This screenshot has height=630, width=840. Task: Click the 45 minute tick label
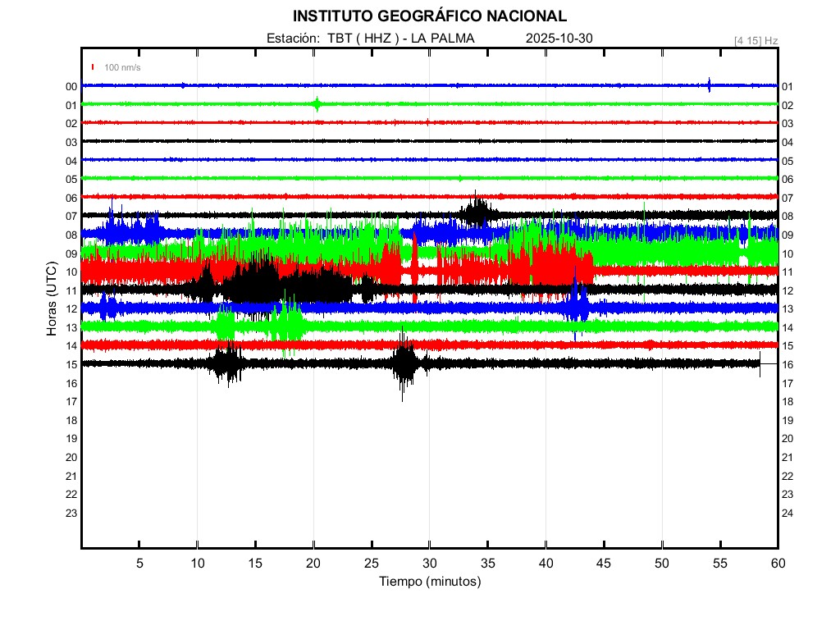tap(603, 564)
